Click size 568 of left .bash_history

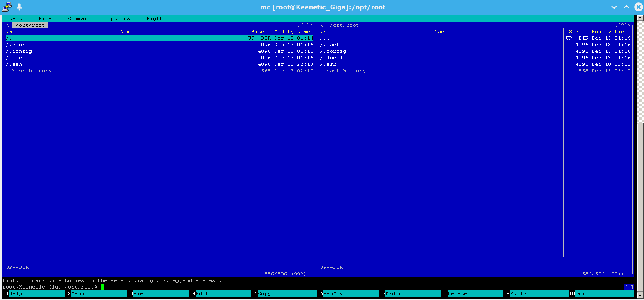coord(266,71)
